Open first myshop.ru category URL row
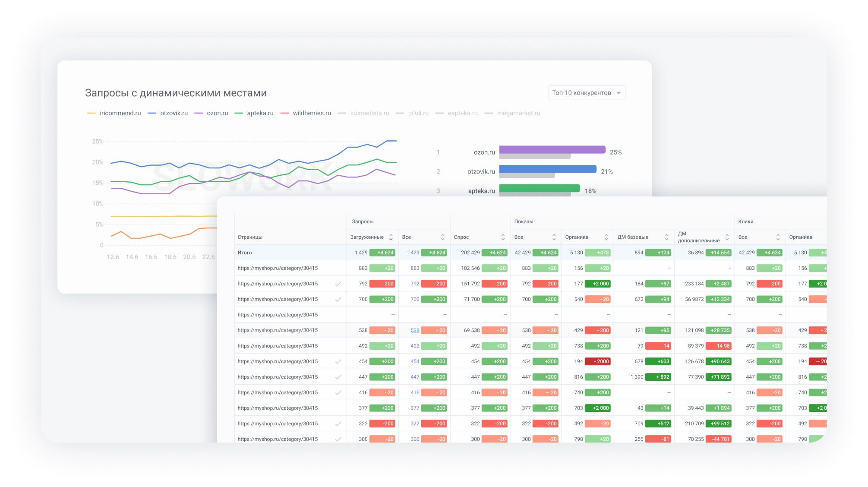The height and width of the screenshot is (487, 868). pyautogui.click(x=278, y=268)
